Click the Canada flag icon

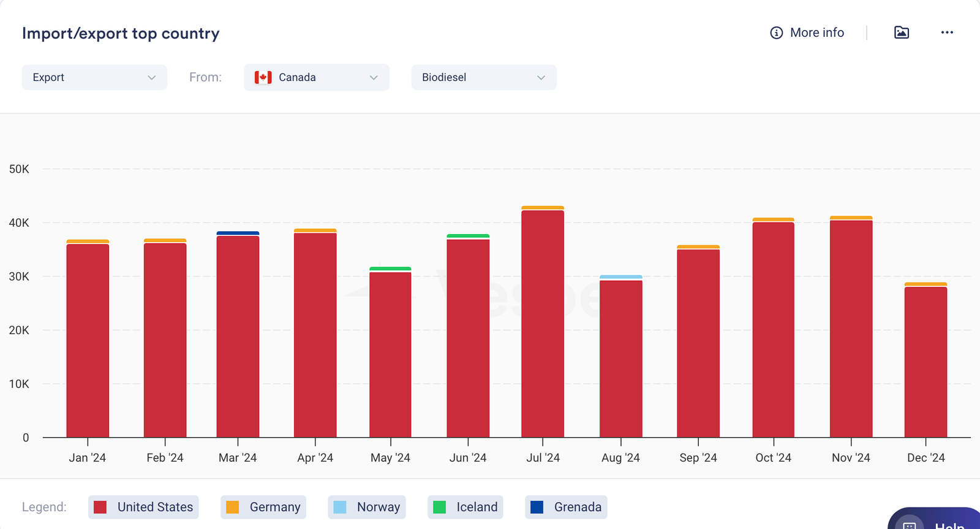coord(263,78)
